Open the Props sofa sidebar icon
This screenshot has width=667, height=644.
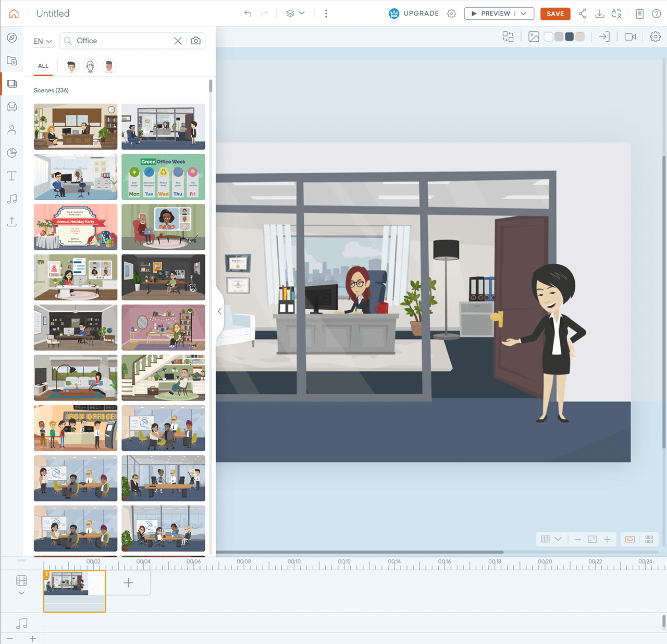pyautogui.click(x=12, y=106)
